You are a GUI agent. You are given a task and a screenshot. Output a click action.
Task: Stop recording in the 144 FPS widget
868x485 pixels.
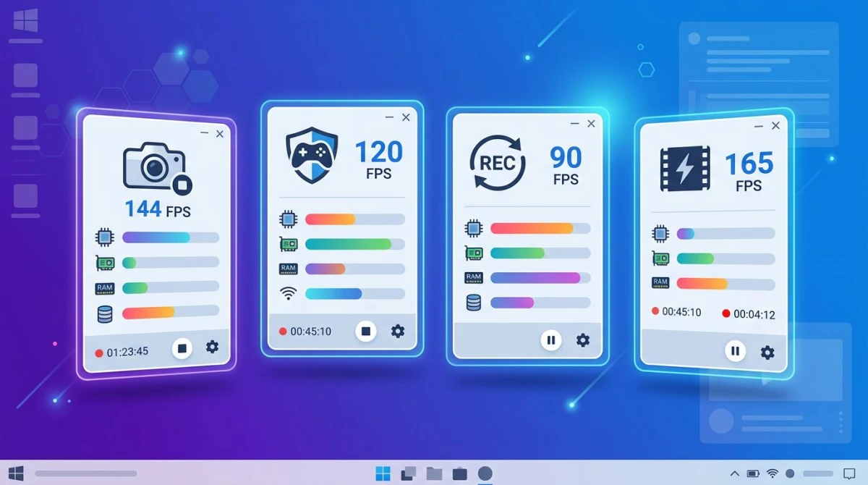(x=182, y=349)
